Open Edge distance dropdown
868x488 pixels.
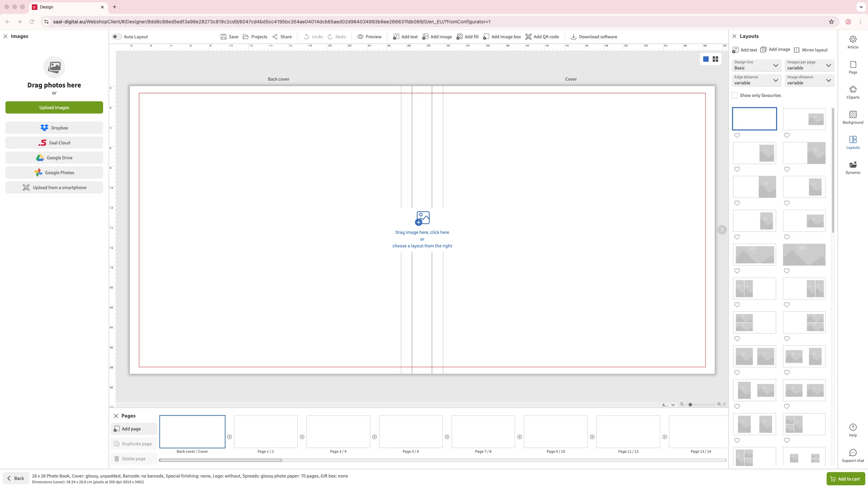point(756,80)
